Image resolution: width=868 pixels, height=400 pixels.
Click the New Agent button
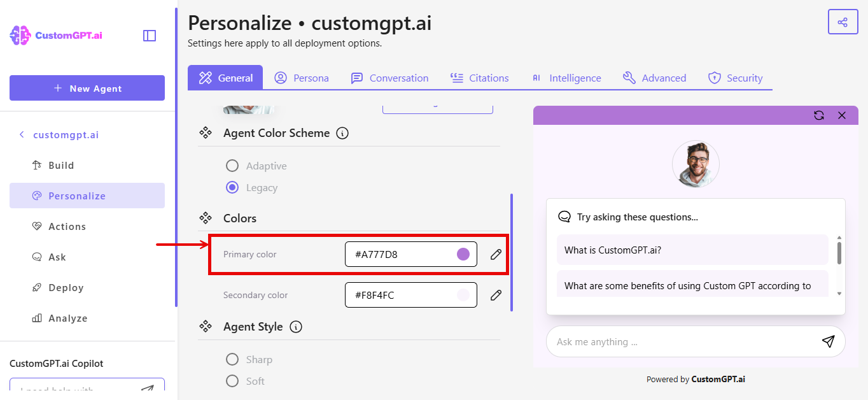(87, 88)
